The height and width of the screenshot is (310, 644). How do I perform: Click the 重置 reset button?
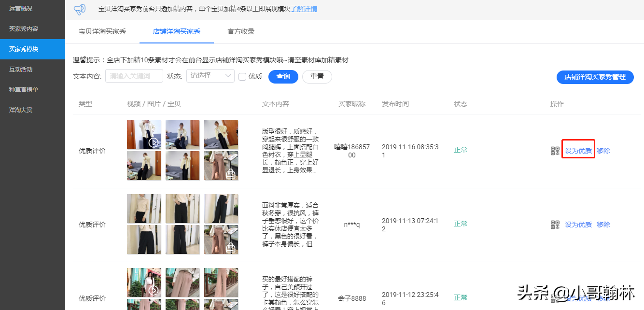(317, 77)
